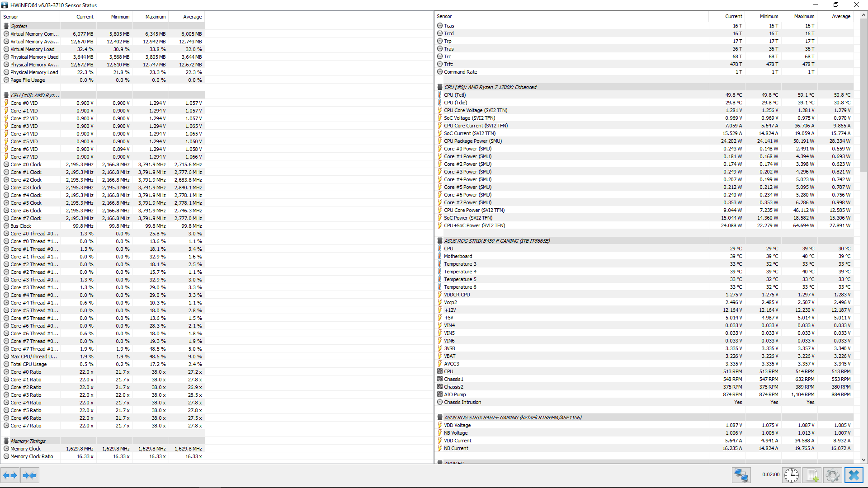Select the Memory Timings group header
Screen dimensions: 868x488
[x=28, y=441]
